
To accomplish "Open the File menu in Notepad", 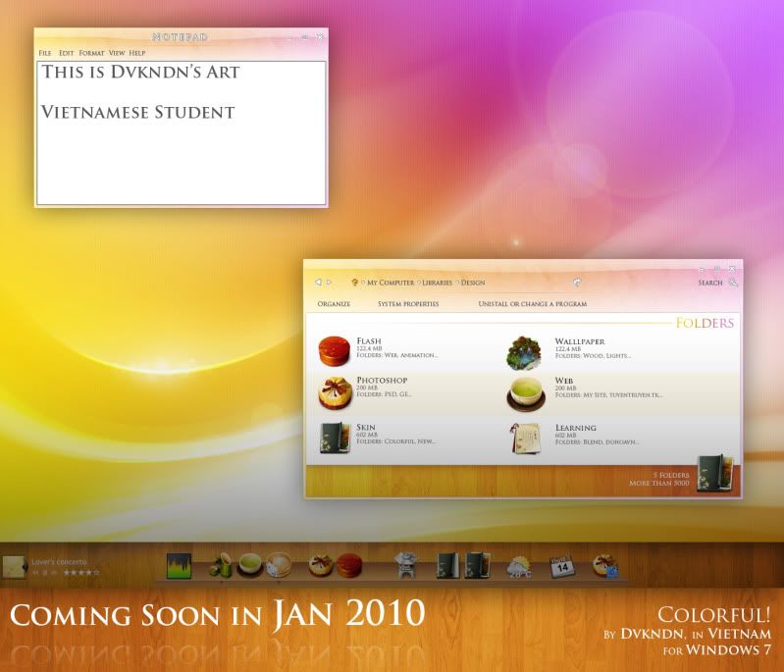I will 45,53.
